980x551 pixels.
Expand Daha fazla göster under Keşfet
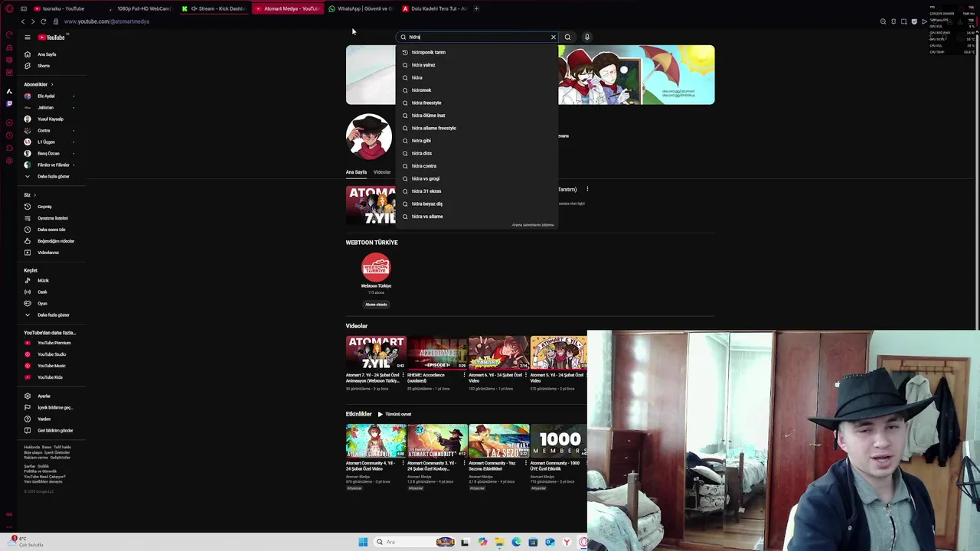(x=53, y=315)
